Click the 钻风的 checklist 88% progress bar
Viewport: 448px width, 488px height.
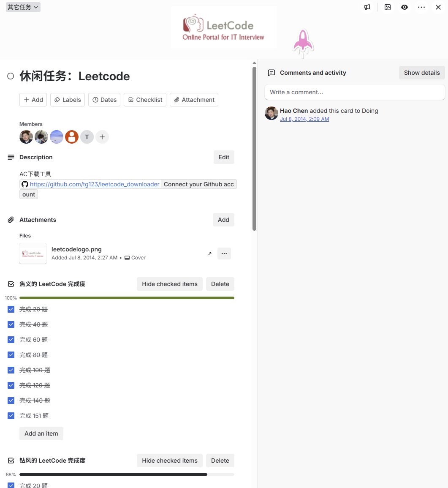pos(127,474)
